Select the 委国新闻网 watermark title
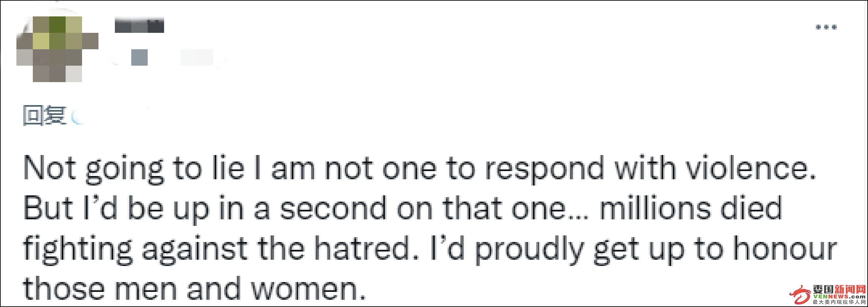This screenshot has width=868, height=307. click(x=839, y=289)
